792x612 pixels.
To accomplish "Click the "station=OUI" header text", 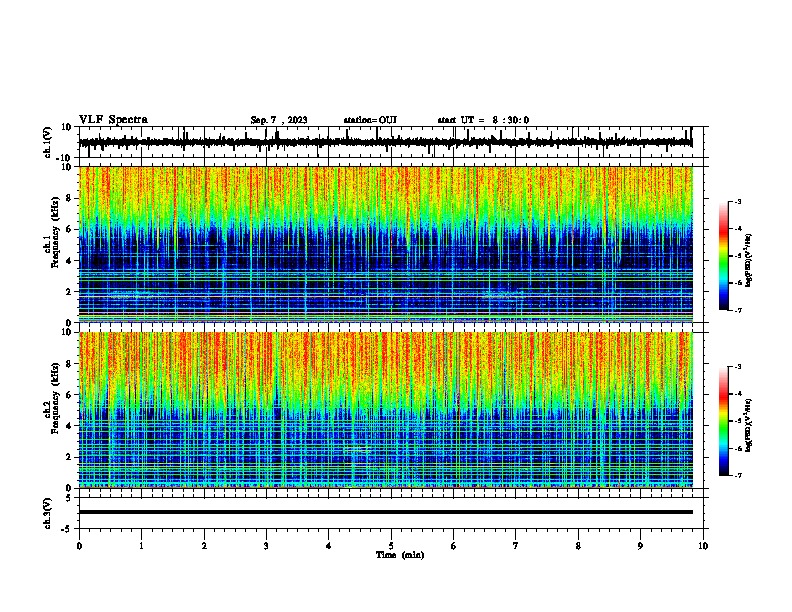I will tap(370, 120).
